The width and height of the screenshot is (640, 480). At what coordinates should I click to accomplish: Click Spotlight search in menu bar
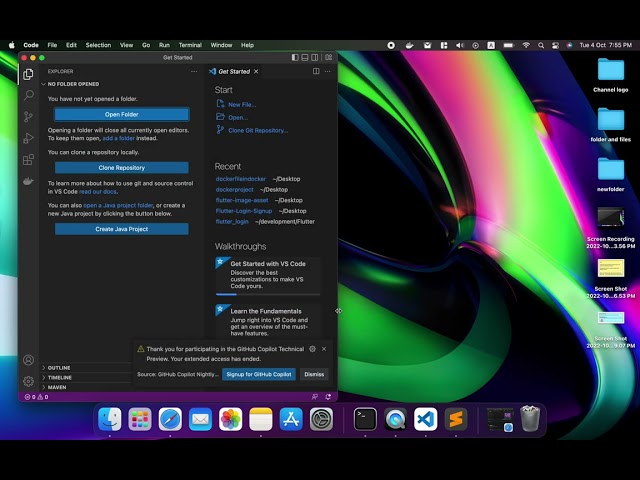coord(541,45)
